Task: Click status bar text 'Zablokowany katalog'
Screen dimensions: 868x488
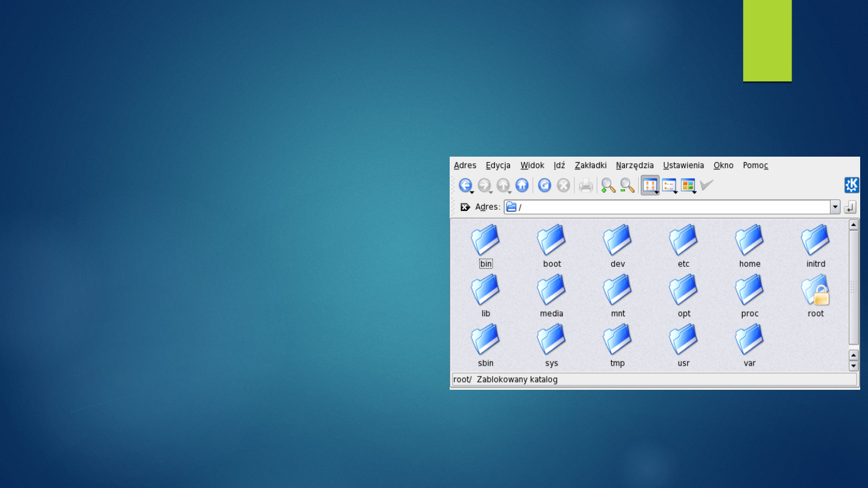Action: click(517, 380)
